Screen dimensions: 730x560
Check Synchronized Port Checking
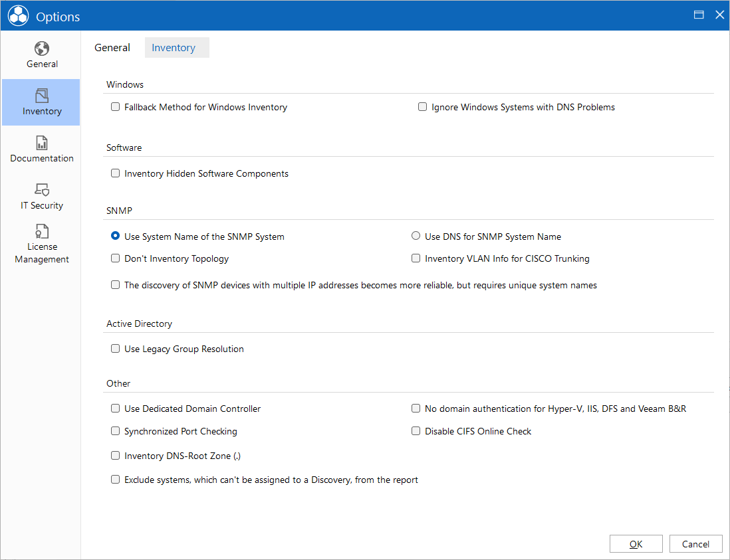115,431
